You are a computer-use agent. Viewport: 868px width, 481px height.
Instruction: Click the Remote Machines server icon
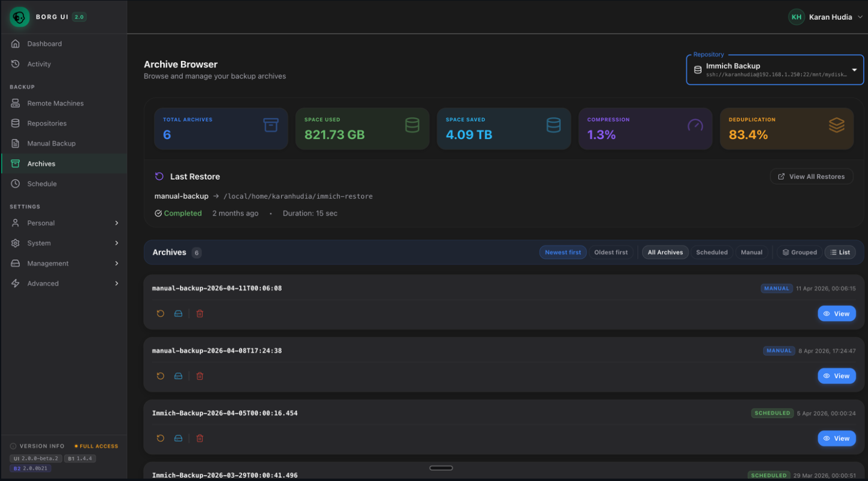click(14, 103)
